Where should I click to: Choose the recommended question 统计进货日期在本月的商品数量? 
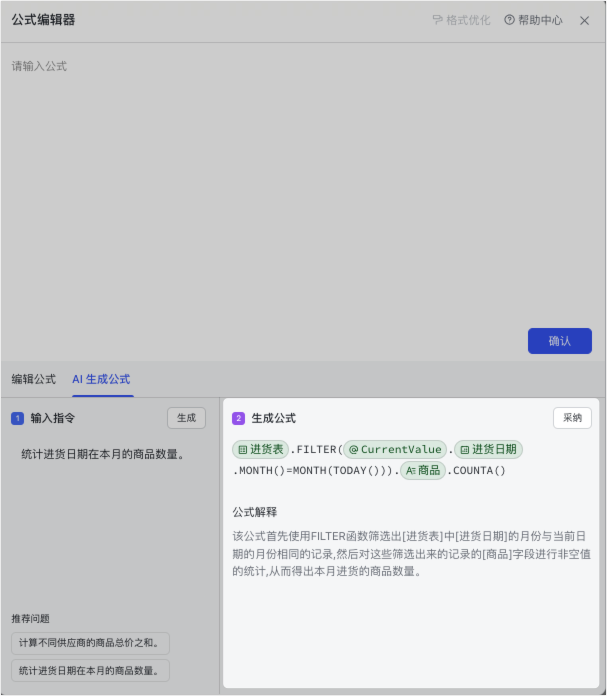click(90, 670)
